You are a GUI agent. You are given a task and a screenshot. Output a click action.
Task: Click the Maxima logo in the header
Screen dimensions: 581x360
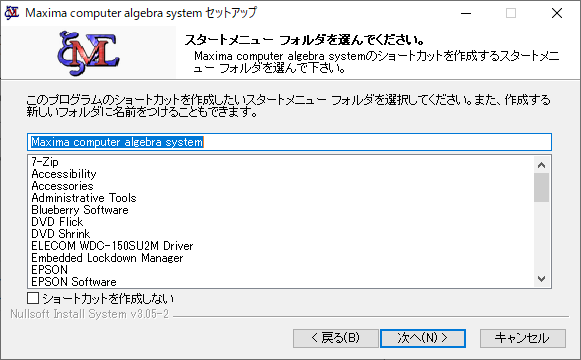click(x=88, y=53)
